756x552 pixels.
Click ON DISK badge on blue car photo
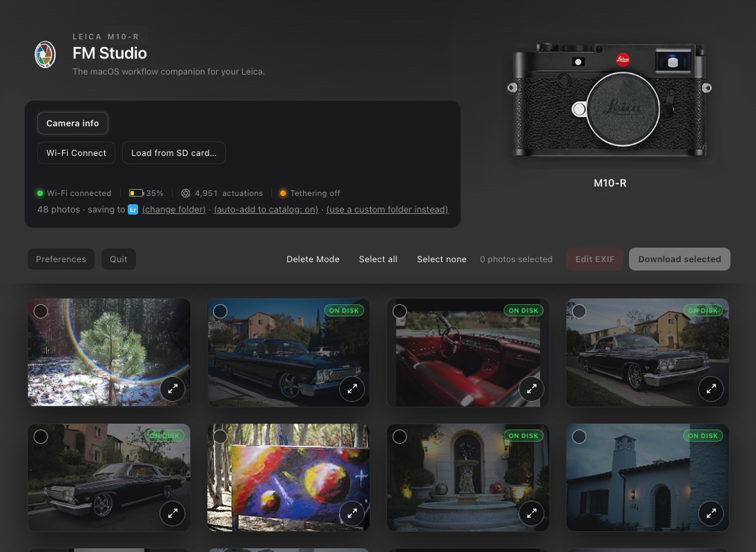click(344, 310)
